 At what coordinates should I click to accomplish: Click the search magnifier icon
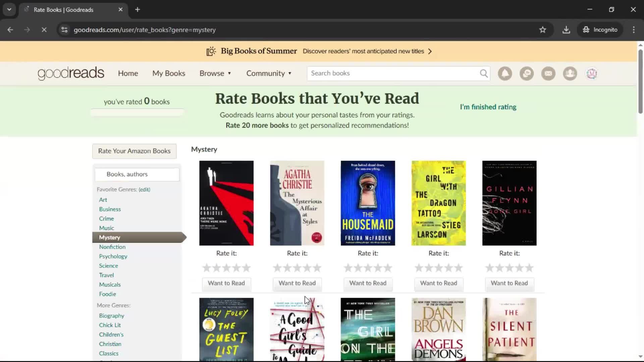pos(484,73)
